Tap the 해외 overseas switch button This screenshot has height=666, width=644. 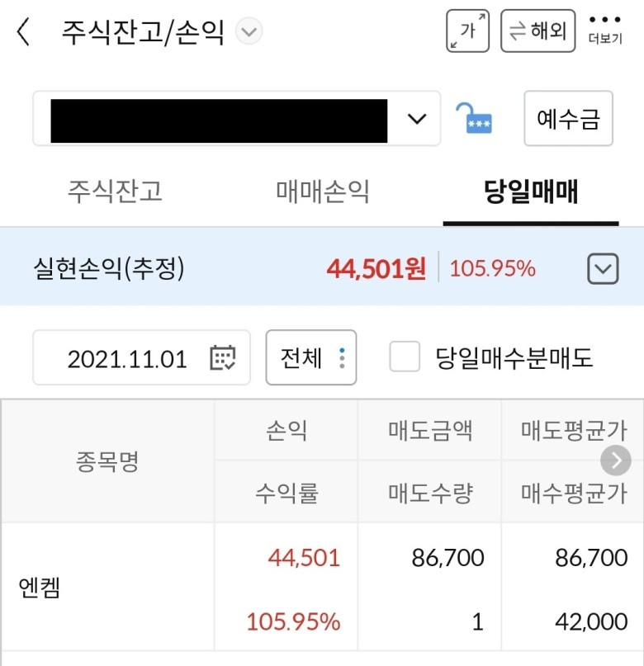(x=537, y=31)
